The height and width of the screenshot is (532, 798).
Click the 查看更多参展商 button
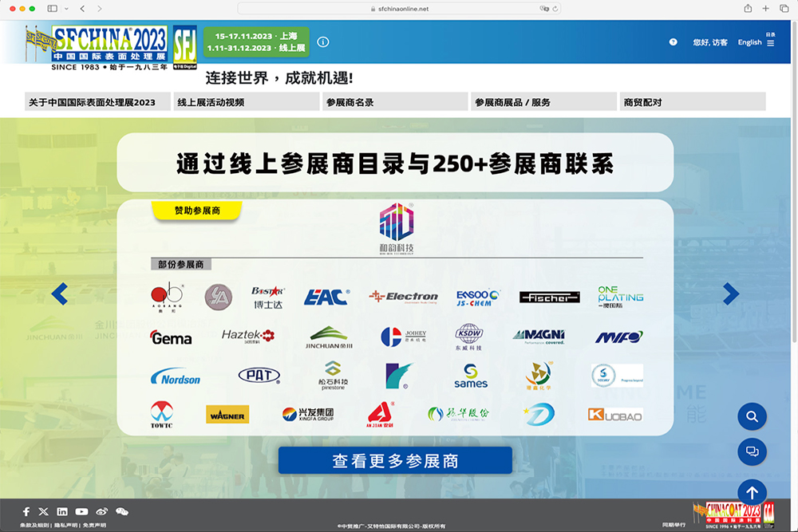click(x=395, y=461)
